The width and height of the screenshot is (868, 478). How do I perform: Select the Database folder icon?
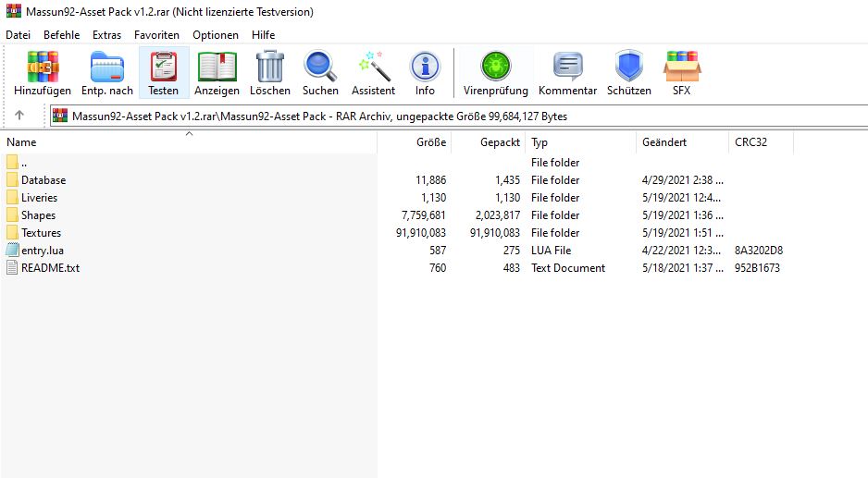12,179
